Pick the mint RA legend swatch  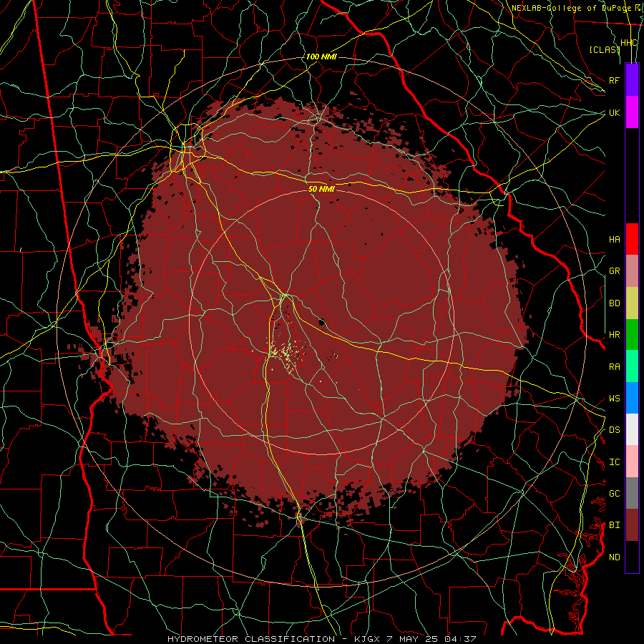tap(632, 366)
